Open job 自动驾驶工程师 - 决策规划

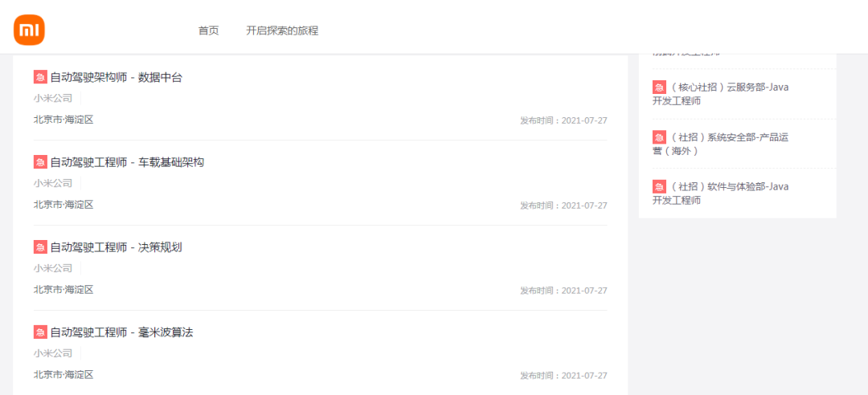117,247
